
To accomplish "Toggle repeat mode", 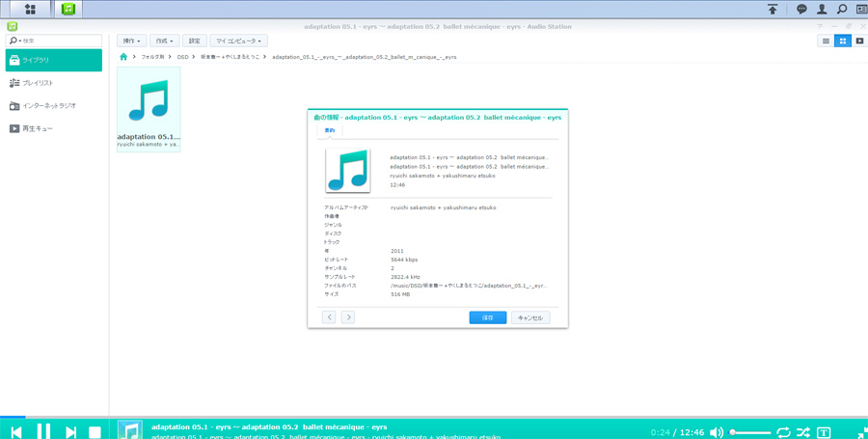I will click(784, 432).
